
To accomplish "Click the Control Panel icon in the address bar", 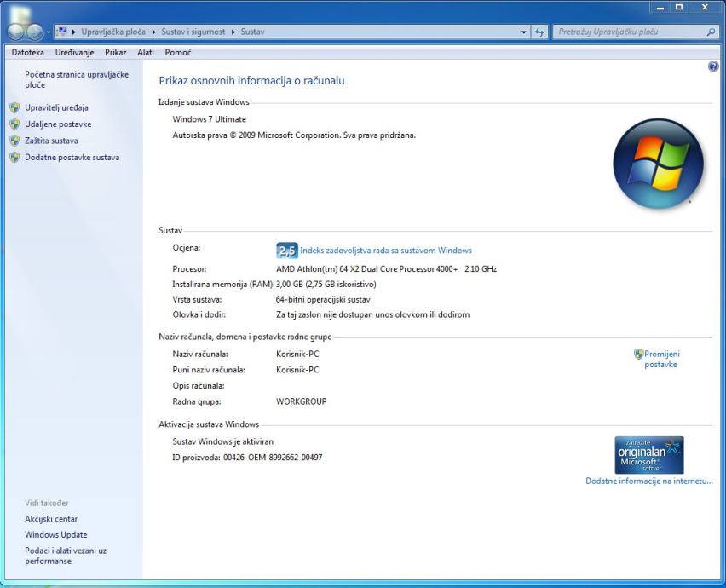I will 61,32.
